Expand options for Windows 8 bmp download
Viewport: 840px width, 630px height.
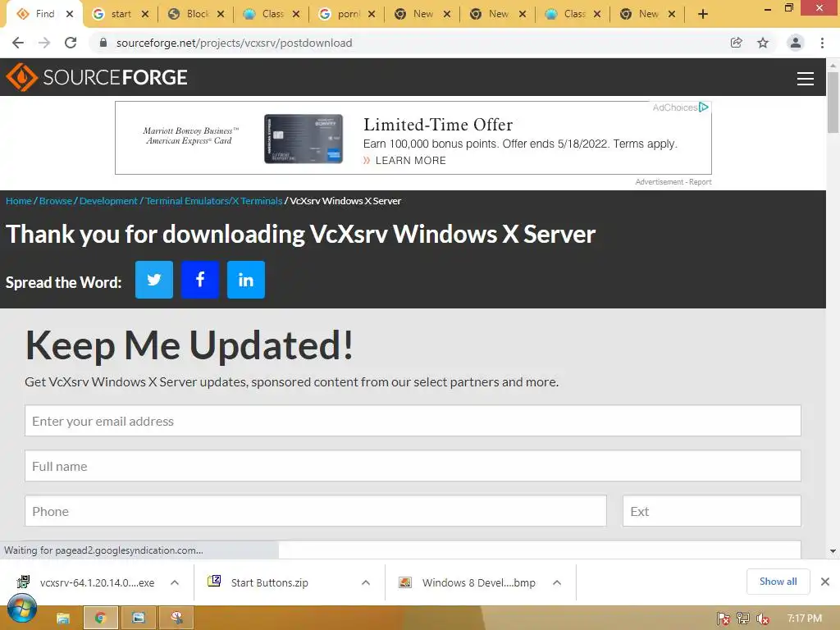point(557,582)
